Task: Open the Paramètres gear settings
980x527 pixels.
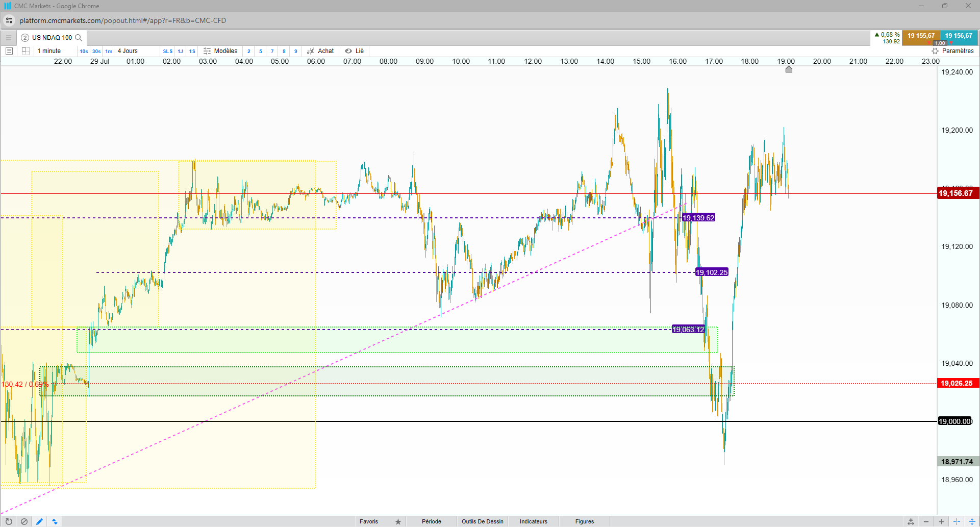Action: point(952,51)
